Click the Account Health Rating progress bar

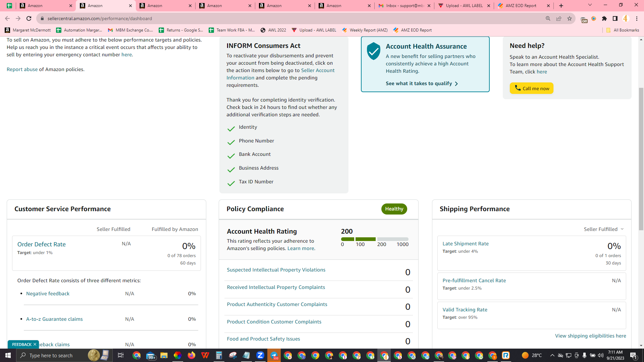point(375,239)
